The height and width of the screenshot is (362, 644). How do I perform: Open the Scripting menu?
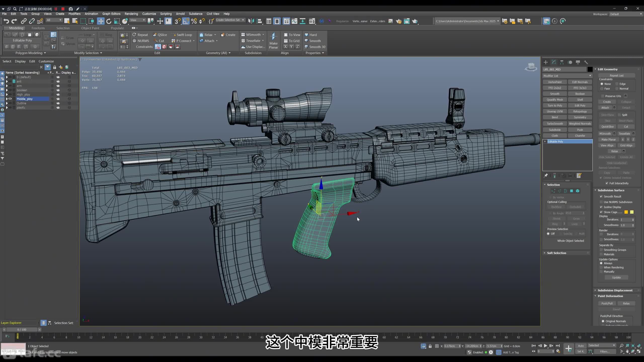coord(166,14)
